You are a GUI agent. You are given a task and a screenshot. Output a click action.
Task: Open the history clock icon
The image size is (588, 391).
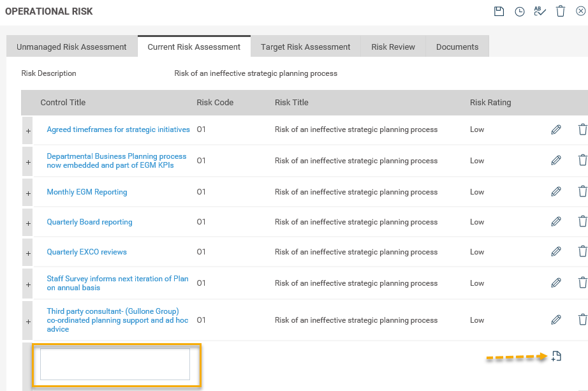(520, 11)
